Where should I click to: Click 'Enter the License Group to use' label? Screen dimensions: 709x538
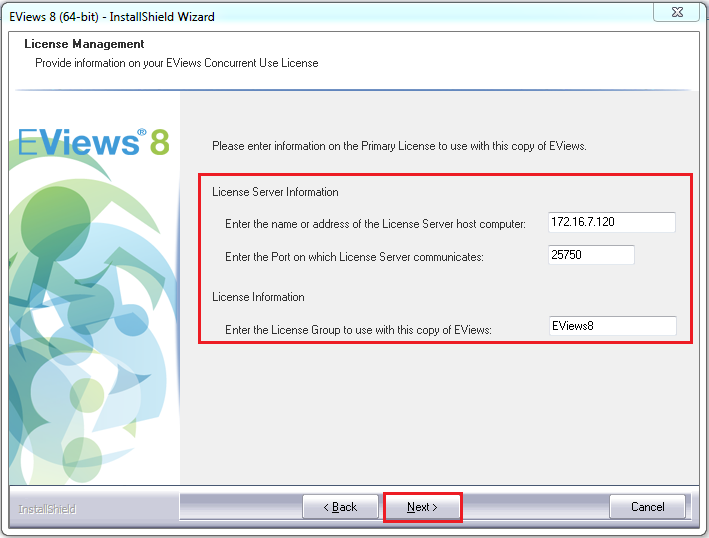pyautogui.click(x=358, y=330)
